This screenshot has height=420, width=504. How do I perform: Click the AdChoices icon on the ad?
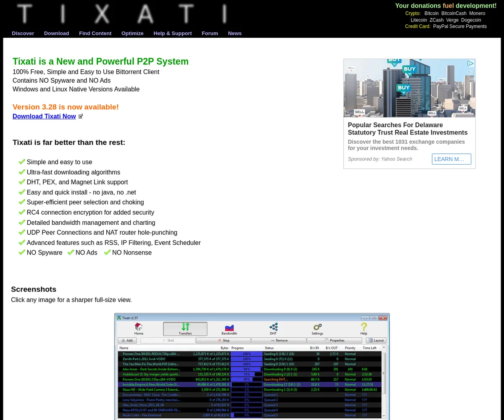point(470,63)
